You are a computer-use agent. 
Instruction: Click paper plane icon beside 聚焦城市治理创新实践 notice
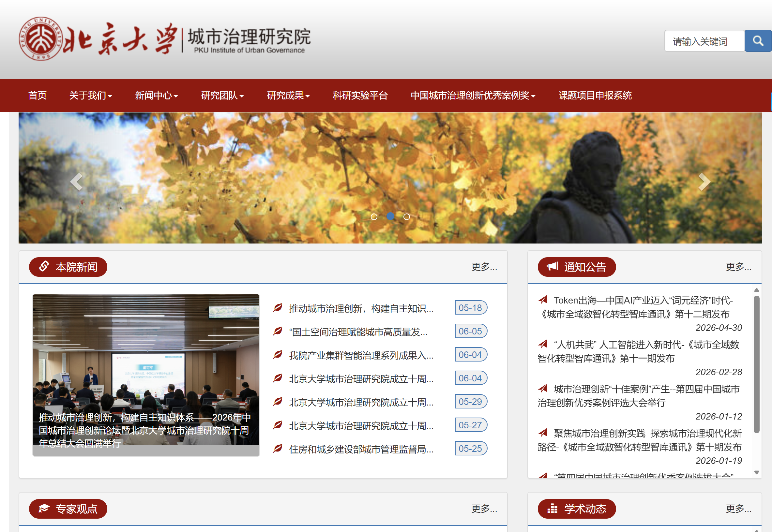point(543,433)
